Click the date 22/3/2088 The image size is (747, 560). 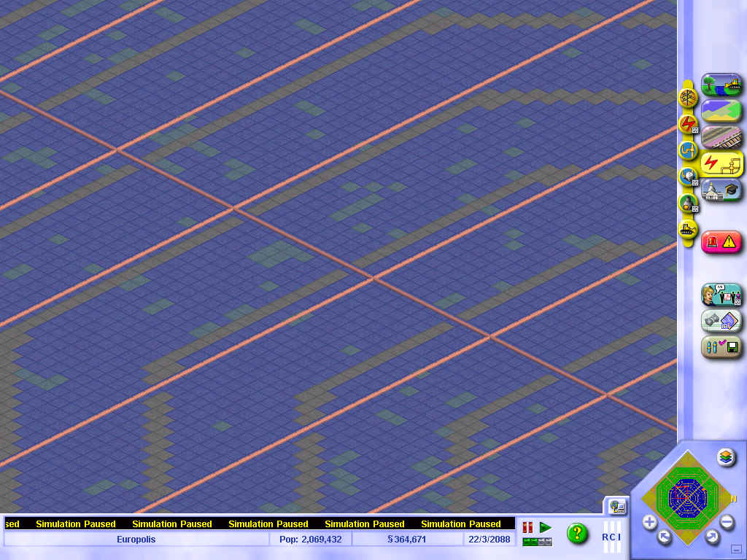489,539
